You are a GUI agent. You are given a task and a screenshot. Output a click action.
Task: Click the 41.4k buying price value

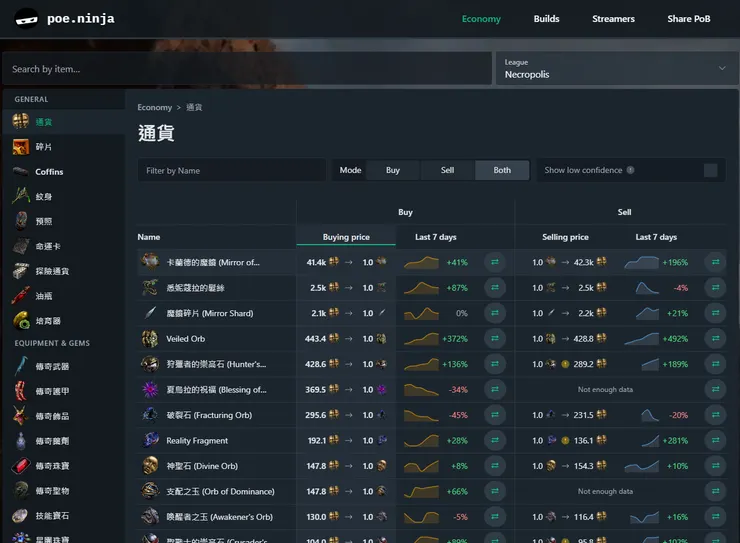click(x=316, y=262)
